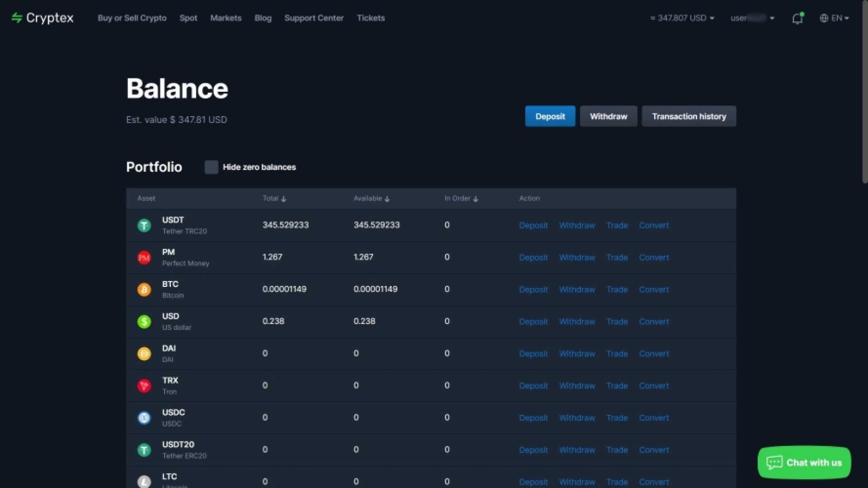Open Chat with us widget

(x=804, y=462)
